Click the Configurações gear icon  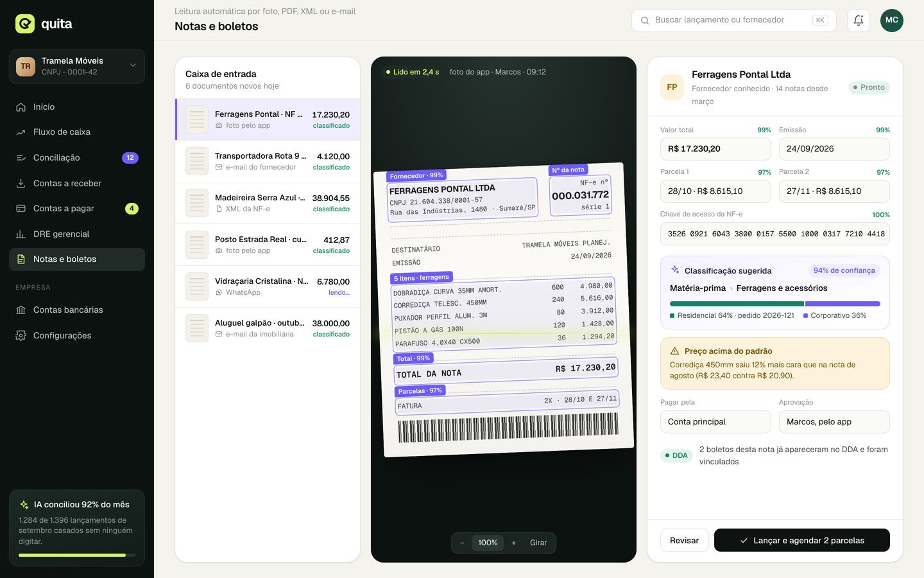point(21,336)
